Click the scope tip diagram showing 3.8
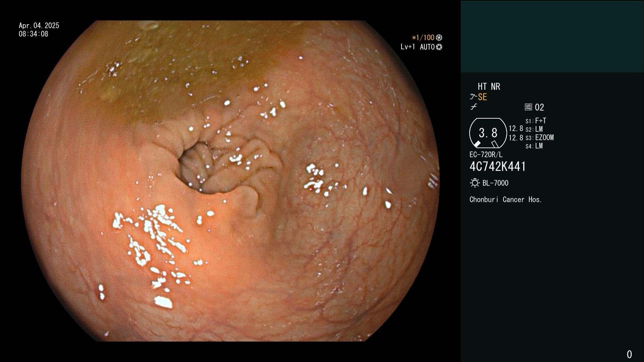The image size is (644, 362). (x=488, y=133)
